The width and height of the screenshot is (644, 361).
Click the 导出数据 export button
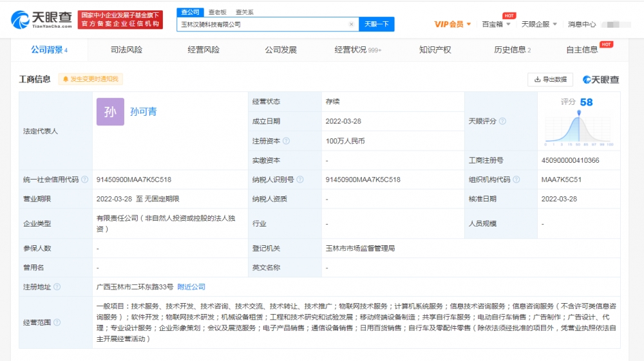point(550,79)
